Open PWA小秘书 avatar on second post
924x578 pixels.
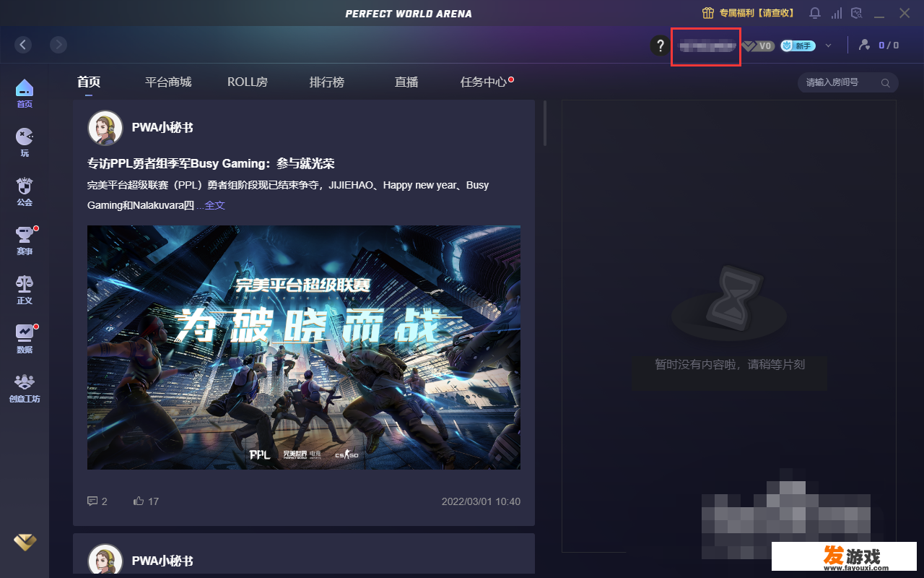coord(105,560)
